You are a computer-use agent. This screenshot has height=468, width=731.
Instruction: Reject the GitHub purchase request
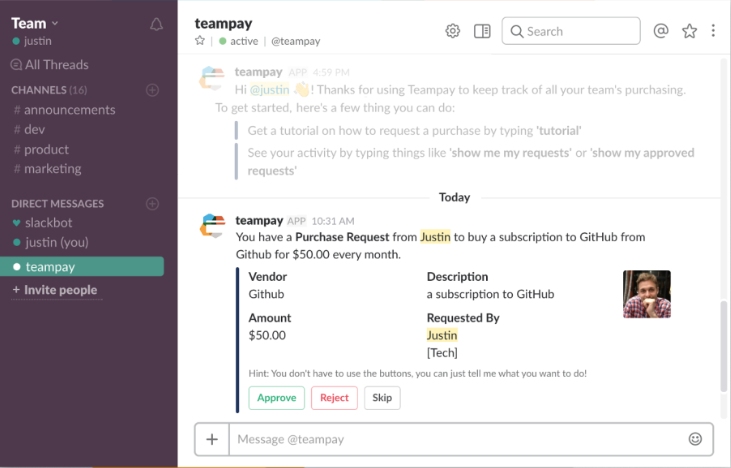click(x=334, y=398)
